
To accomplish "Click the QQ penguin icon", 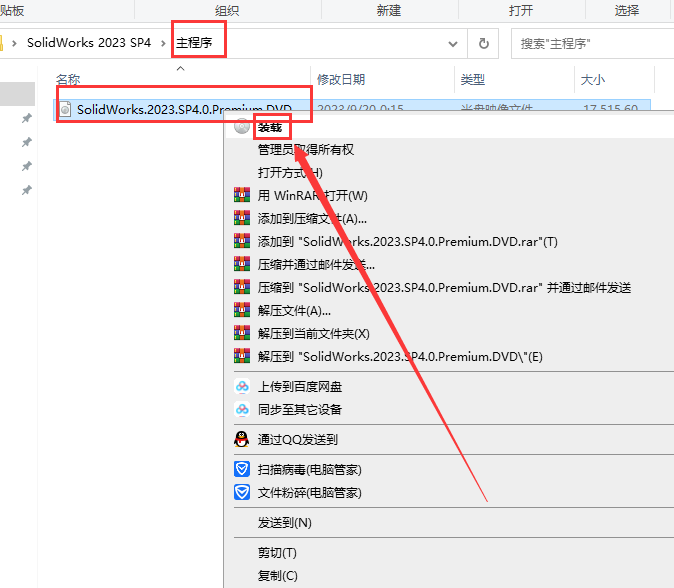I will [x=242, y=439].
